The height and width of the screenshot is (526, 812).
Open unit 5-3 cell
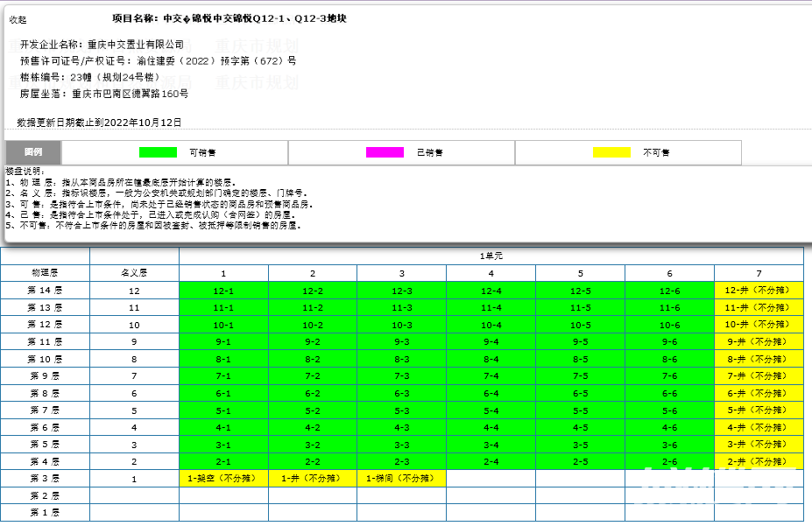[402, 410]
